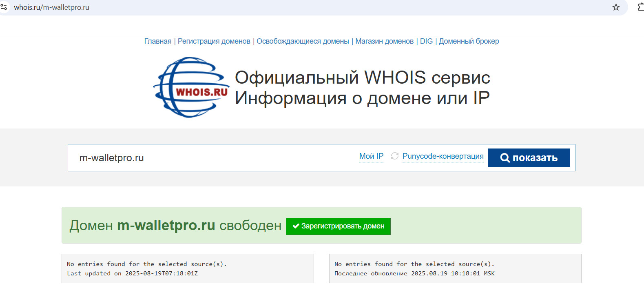Image resolution: width=644 pixels, height=297 pixels.
Task: Go to Освобождающиеся домены page
Action: click(x=303, y=41)
